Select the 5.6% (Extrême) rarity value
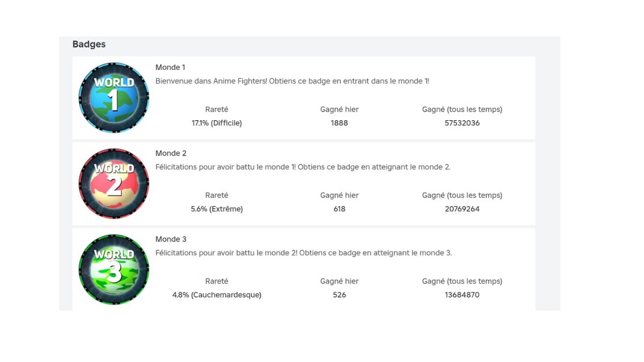The height and width of the screenshot is (362, 644). pyautogui.click(x=217, y=209)
